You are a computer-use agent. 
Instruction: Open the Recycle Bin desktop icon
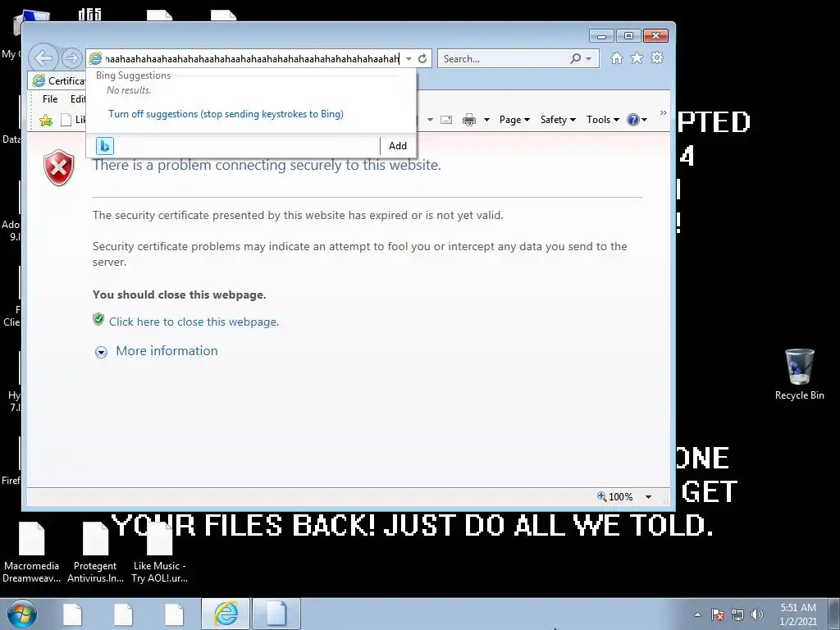tap(799, 374)
